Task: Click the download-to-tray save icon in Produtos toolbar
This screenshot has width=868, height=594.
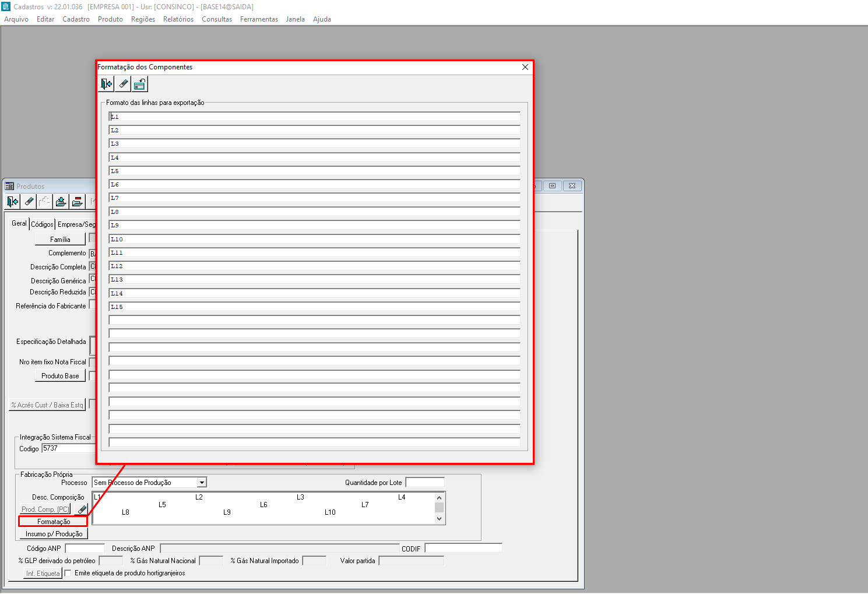Action: point(61,202)
